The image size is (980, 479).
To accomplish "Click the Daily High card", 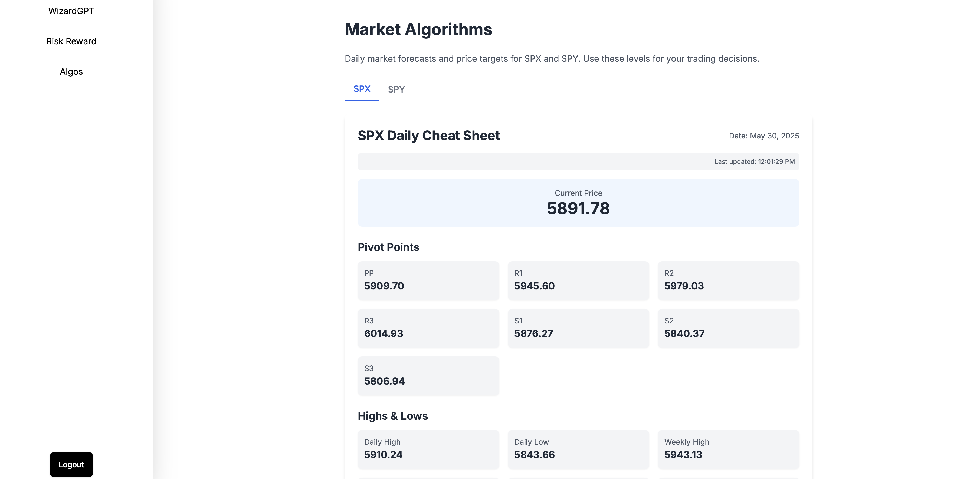I will pos(428,449).
